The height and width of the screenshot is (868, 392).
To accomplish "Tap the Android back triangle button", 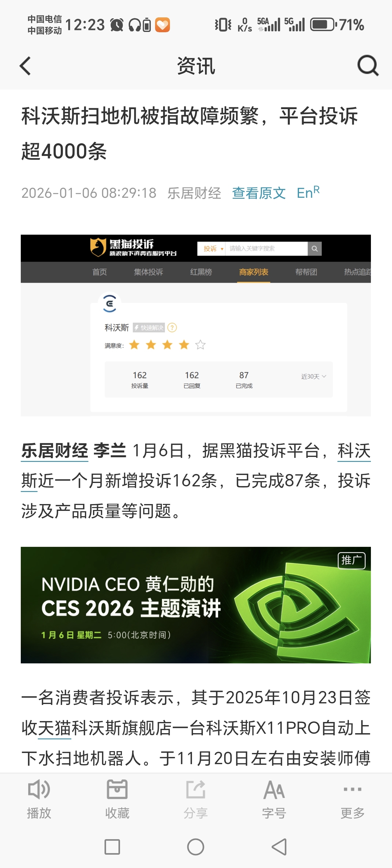I will pos(279,847).
